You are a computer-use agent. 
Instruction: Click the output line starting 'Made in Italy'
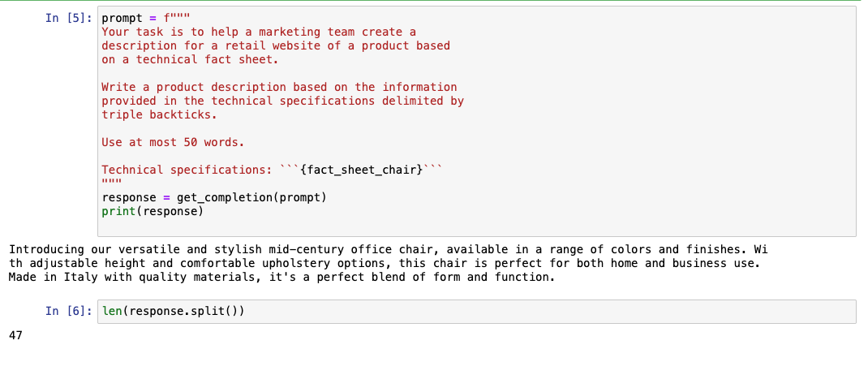pyautogui.click(x=281, y=277)
